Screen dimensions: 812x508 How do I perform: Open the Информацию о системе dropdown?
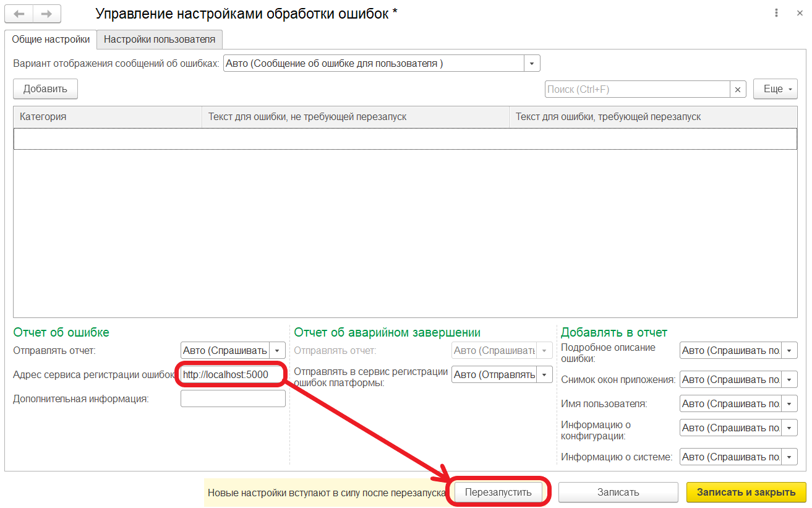[x=790, y=457]
